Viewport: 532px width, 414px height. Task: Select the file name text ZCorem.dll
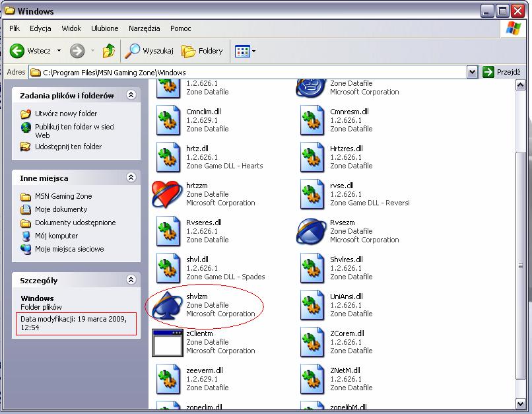click(x=347, y=333)
